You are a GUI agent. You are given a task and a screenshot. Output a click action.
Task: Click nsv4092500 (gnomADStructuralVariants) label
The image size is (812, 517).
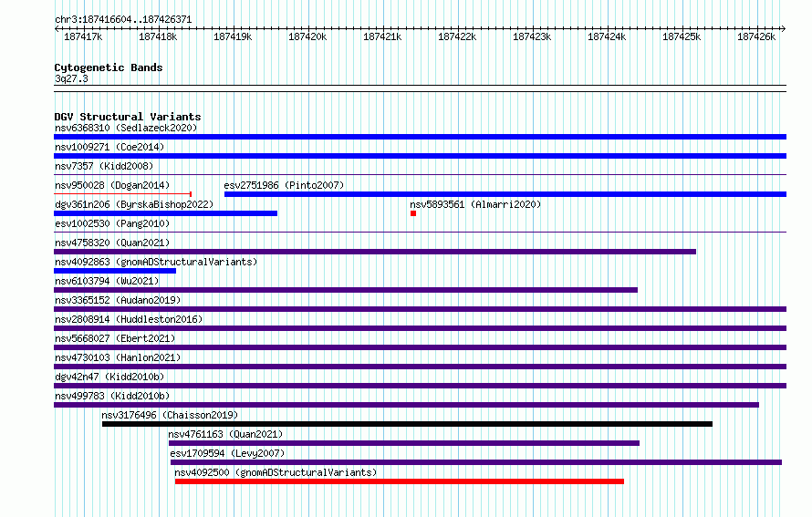click(276, 472)
